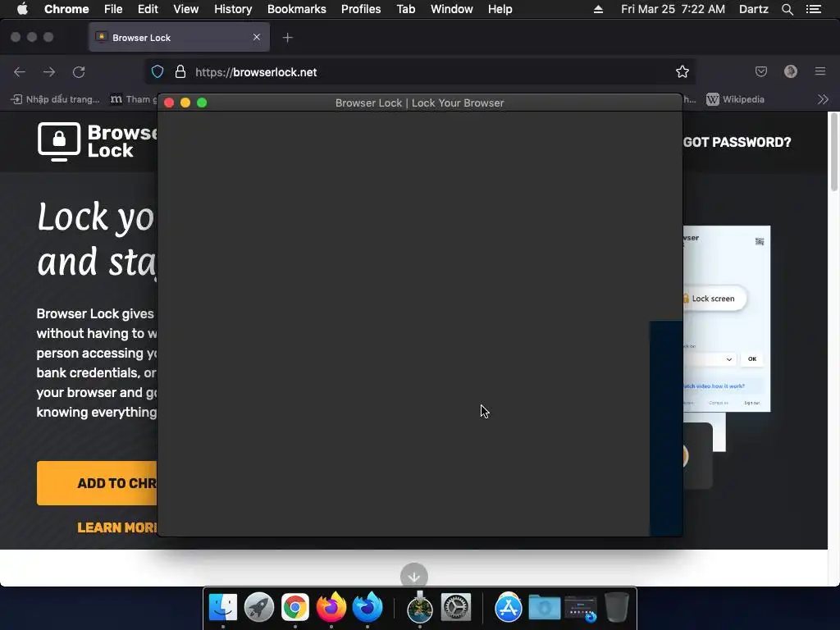Image resolution: width=840 pixels, height=630 pixels.
Task: Open a new tab with the plus button
Action: click(288, 38)
